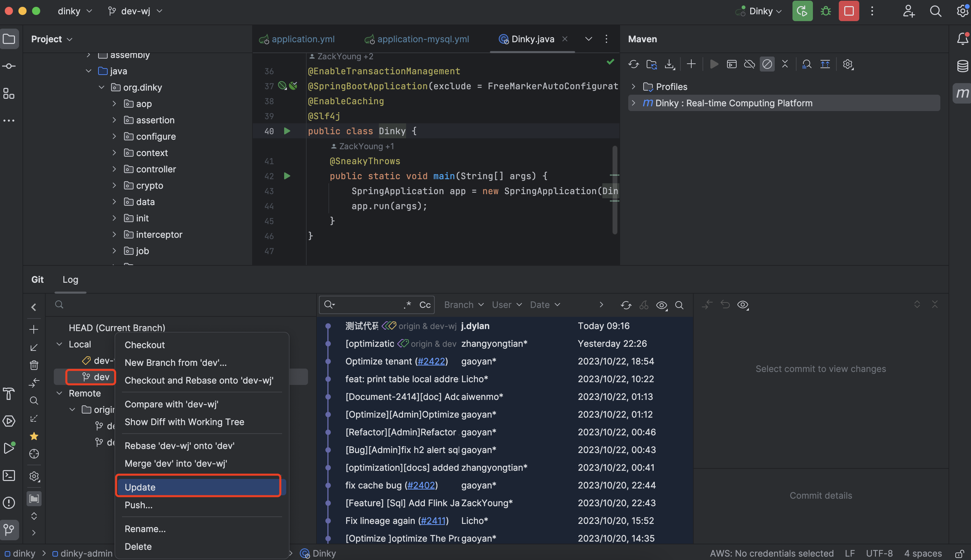971x560 pixels.
Task: Open pull request link #2422
Action: [x=431, y=361]
